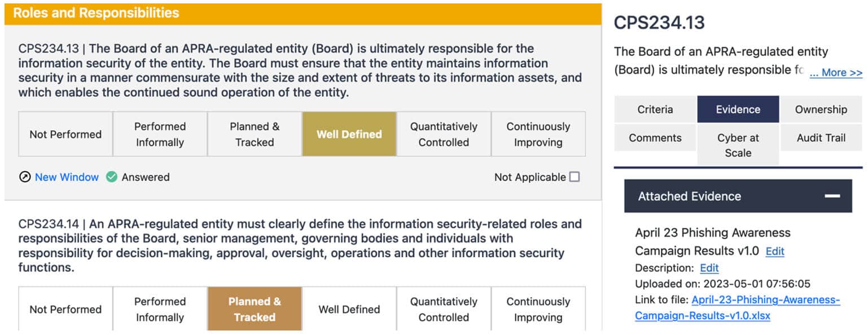Select Planned & Tracked for CPS234.14

(255, 309)
